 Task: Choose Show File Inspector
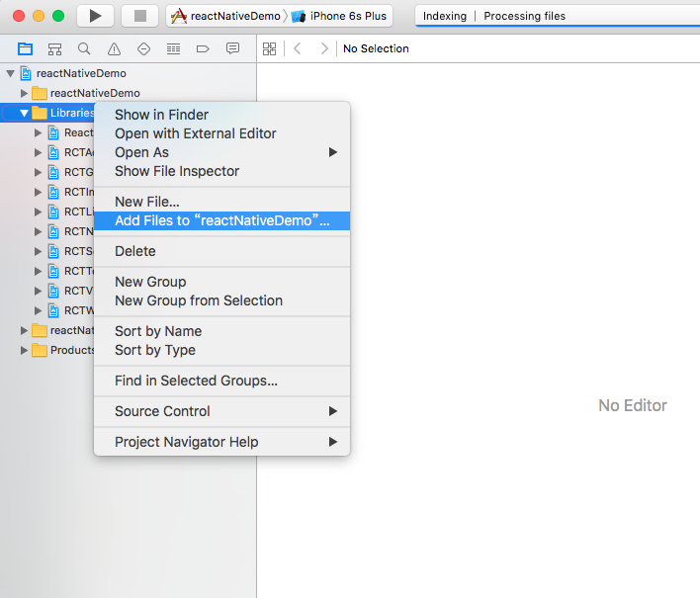pyautogui.click(x=221, y=171)
